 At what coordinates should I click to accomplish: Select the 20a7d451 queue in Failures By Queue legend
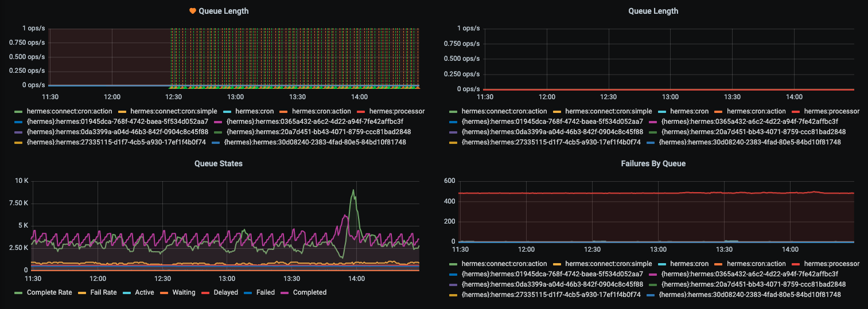(x=753, y=284)
